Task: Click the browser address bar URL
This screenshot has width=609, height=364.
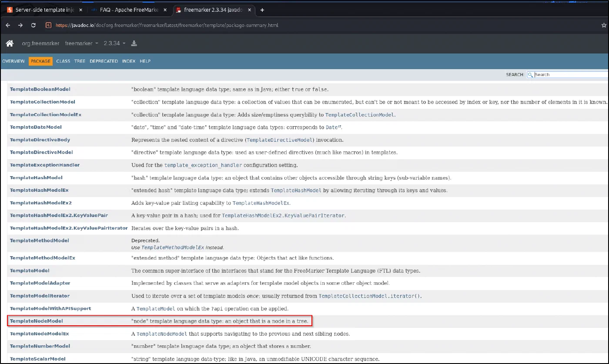Action: point(167,25)
